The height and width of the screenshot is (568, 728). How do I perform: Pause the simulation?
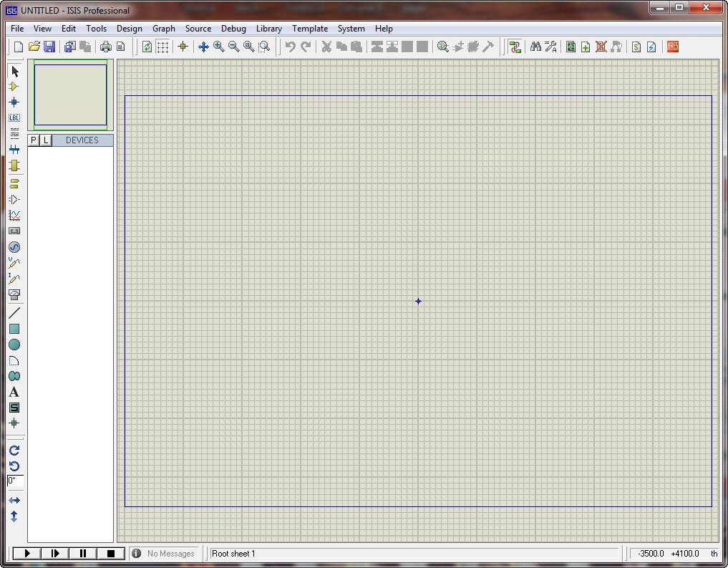click(x=82, y=553)
